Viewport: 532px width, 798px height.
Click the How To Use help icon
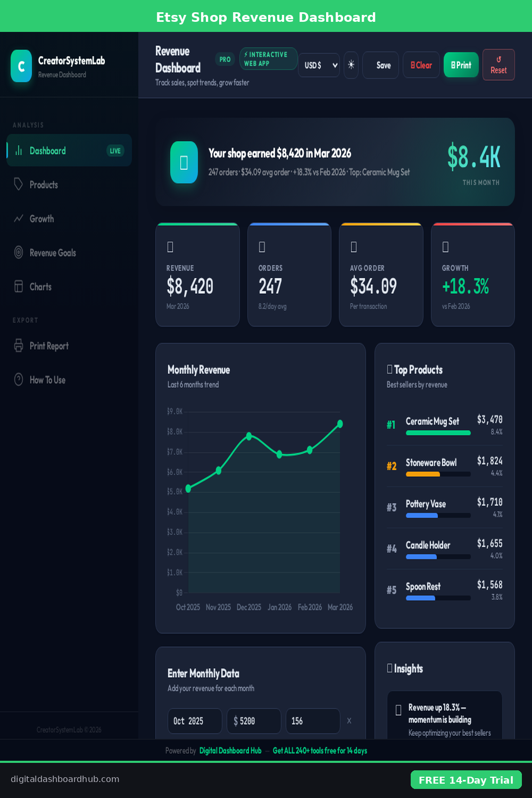[x=19, y=380]
